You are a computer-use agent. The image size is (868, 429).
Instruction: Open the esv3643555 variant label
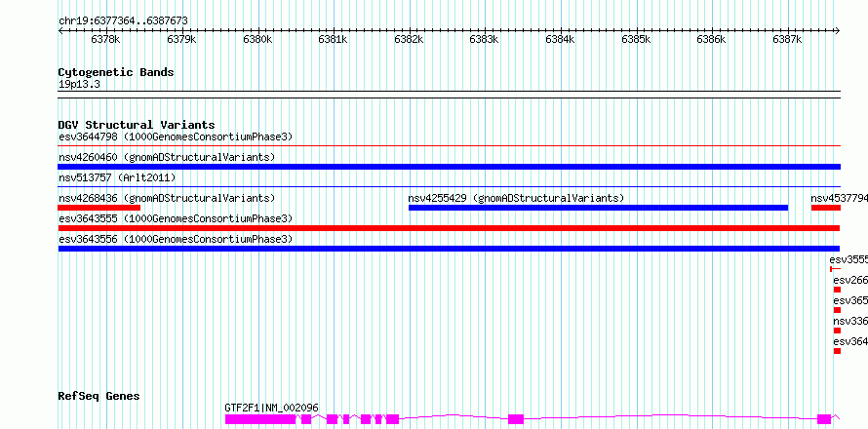(x=176, y=218)
